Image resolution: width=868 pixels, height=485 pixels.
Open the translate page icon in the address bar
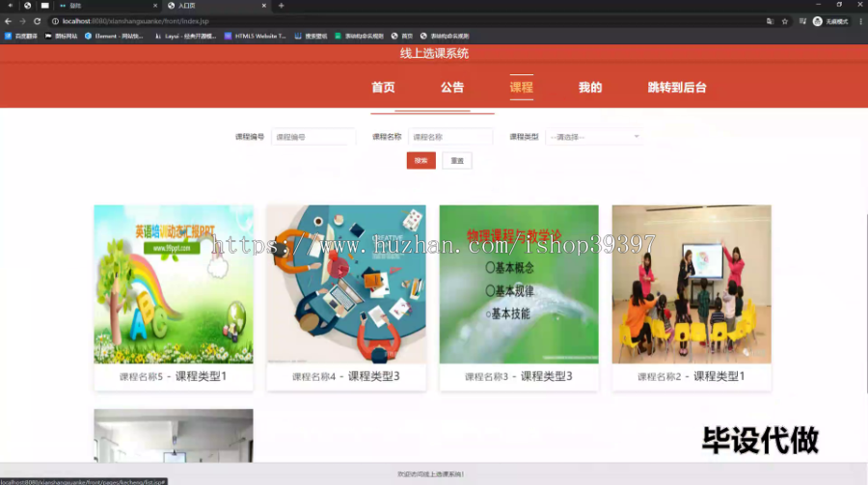tap(770, 21)
